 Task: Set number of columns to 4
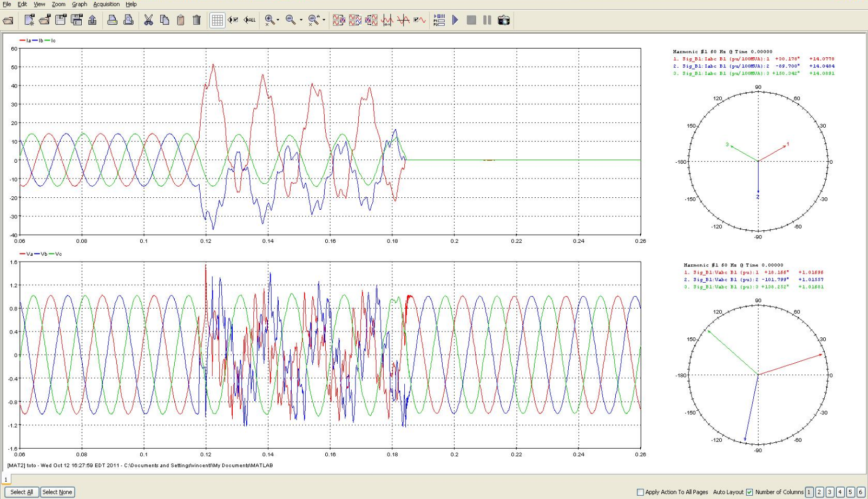point(840,492)
